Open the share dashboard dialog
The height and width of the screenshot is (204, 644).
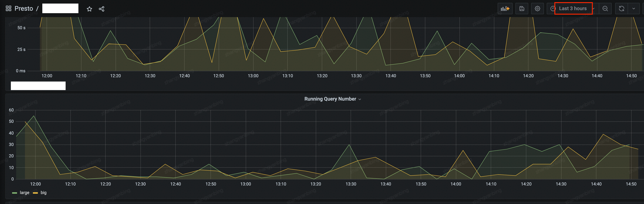coord(102,9)
